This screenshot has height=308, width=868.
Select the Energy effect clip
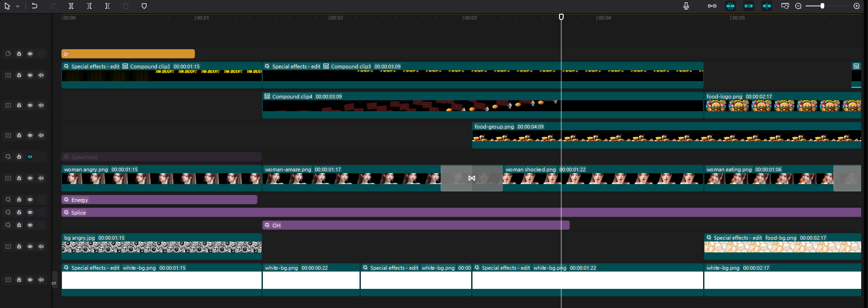click(x=159, y=200)
